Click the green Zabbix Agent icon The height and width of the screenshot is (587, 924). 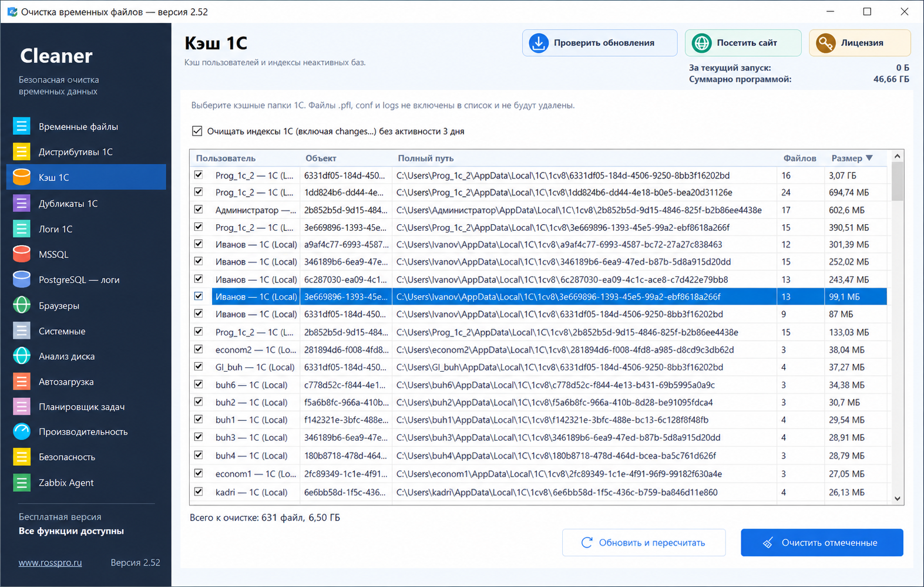(x=22, y=483)
